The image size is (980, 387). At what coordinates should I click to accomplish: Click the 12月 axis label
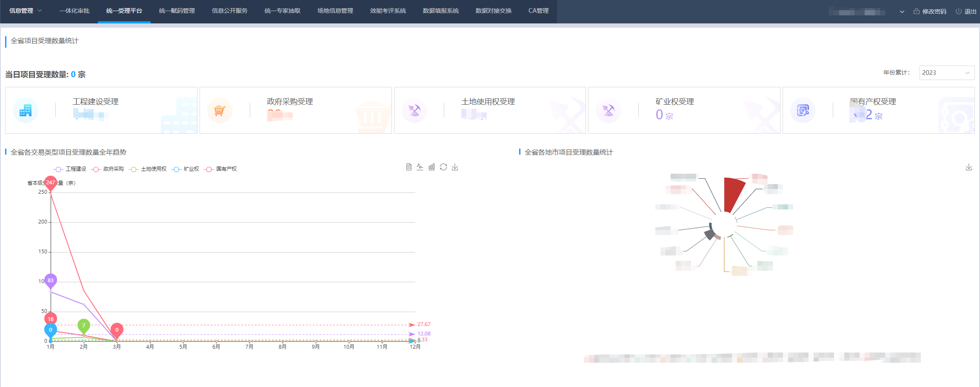point(415,347)
